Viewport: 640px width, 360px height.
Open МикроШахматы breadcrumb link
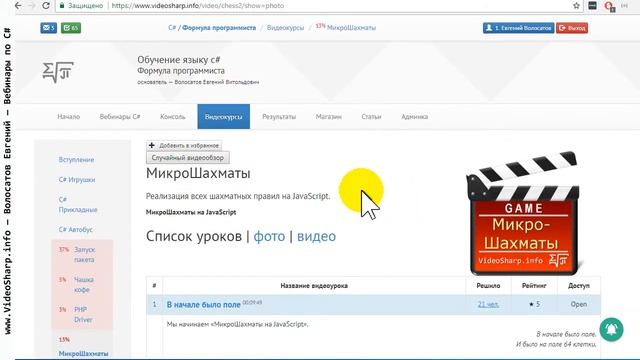(351, 28)
